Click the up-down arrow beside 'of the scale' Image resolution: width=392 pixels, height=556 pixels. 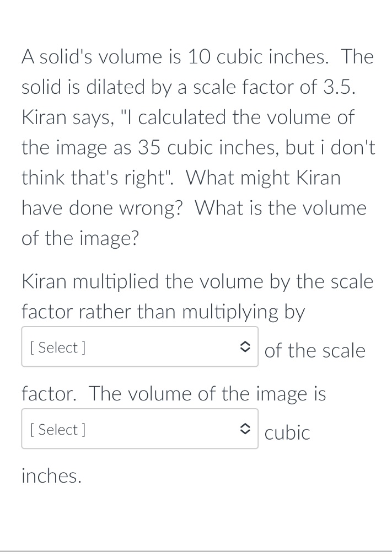point(246,346)
